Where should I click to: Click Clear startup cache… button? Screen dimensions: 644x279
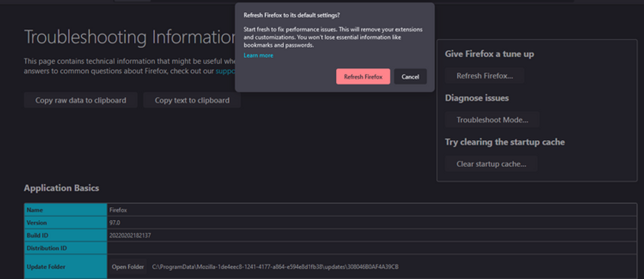coord(491,164)
